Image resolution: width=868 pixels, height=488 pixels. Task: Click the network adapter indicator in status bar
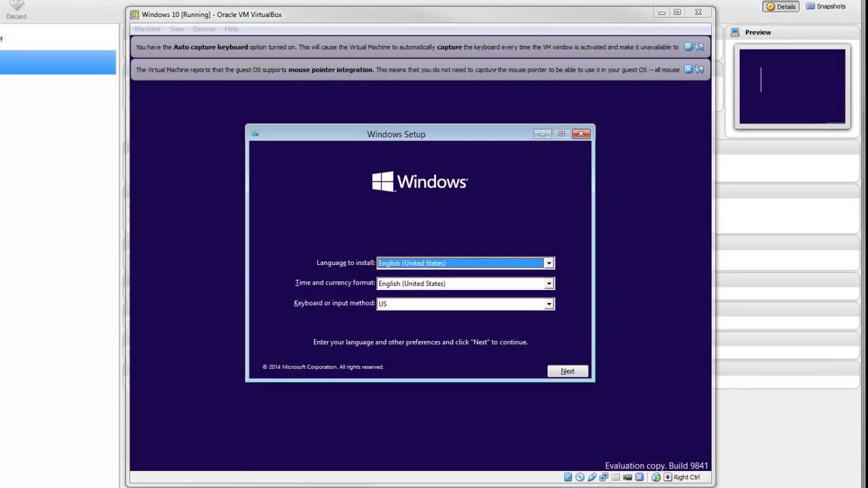click(604, 477)
